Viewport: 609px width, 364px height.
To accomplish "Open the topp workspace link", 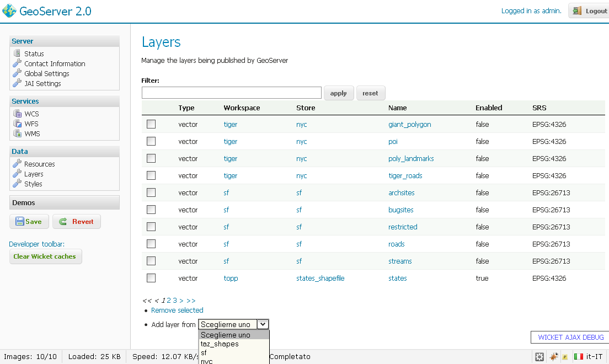I will 231,278.
